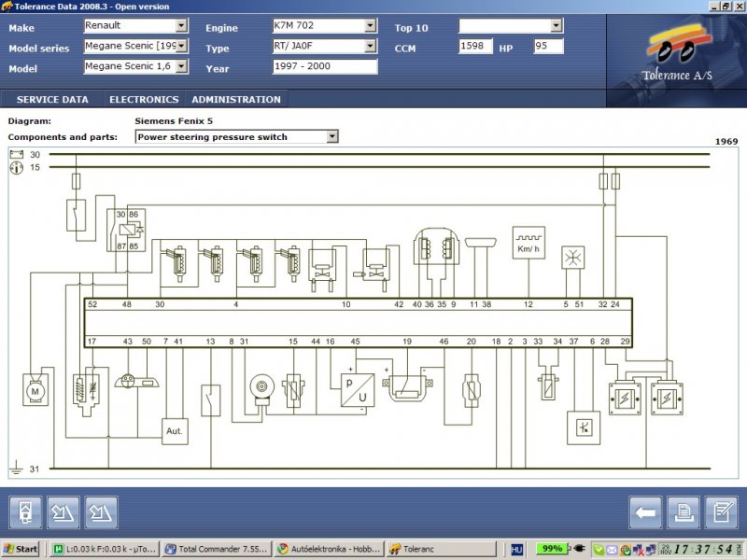The height and width of the screenshot is (560, 747).
Task: Select the temperature sensor symbol on pin 20
Action: pos(472,391)
